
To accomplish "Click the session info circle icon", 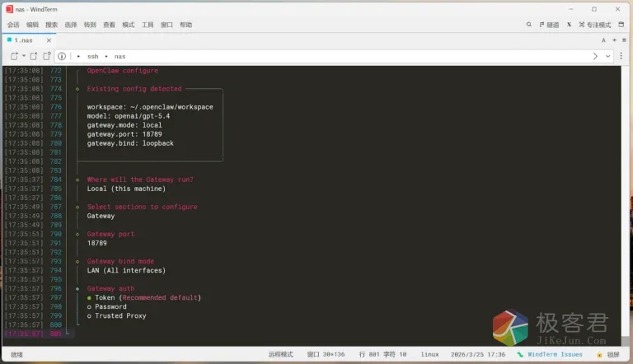I will pos(62,56).
